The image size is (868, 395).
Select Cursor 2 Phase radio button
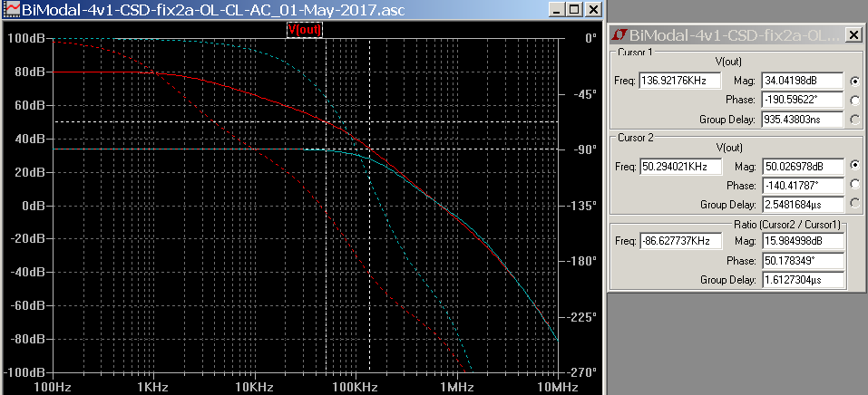[854, 185]
